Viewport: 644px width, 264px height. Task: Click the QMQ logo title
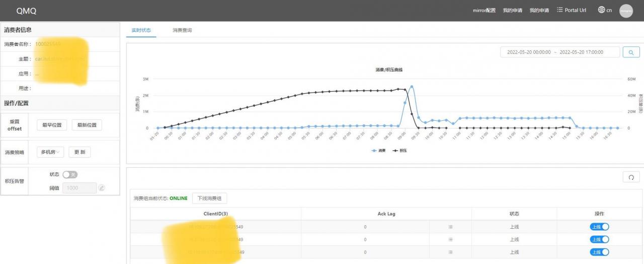(26, 11)
